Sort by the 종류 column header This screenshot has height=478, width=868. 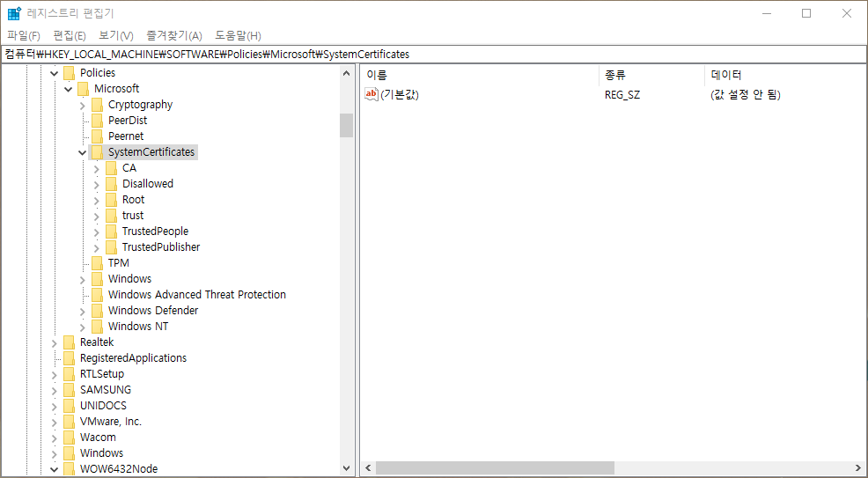click(651, 75)
